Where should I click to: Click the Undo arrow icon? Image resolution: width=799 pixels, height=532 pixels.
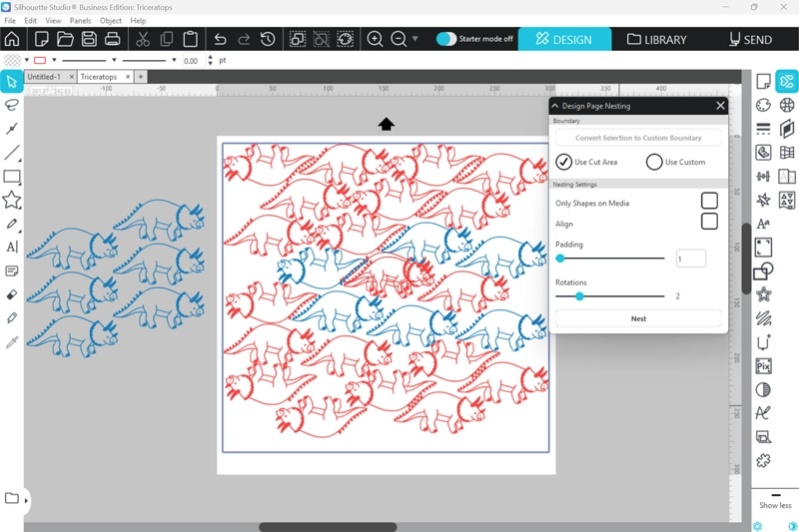[x=220, y=40]
